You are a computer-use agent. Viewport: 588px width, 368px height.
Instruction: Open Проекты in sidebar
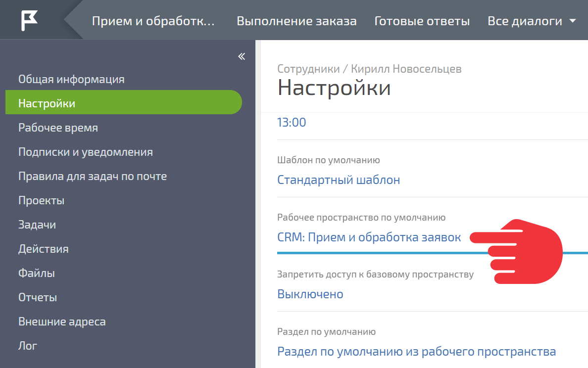click(41, 200)
